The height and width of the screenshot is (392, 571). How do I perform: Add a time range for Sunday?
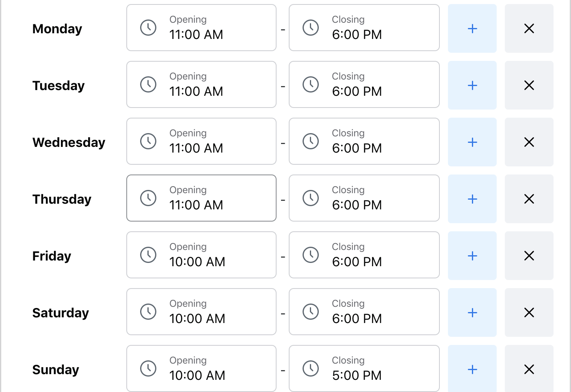pyautogui.click(x=472, y=368)
